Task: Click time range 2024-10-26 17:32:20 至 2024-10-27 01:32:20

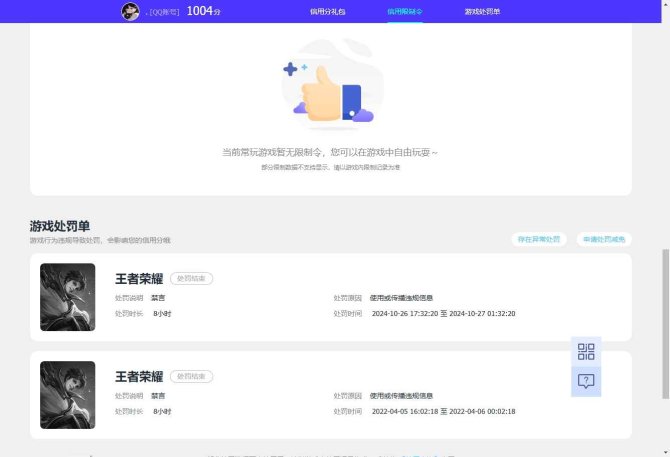Action: point(444,313)
